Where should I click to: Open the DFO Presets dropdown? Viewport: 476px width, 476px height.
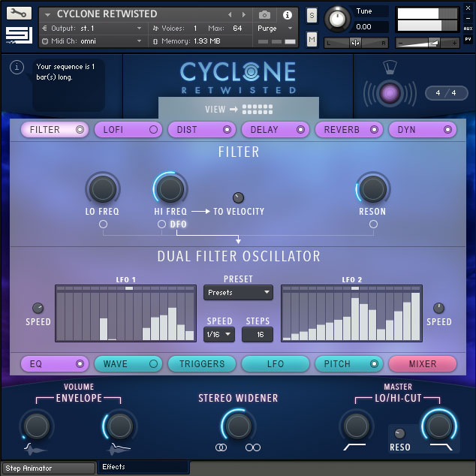pos(238,293)
